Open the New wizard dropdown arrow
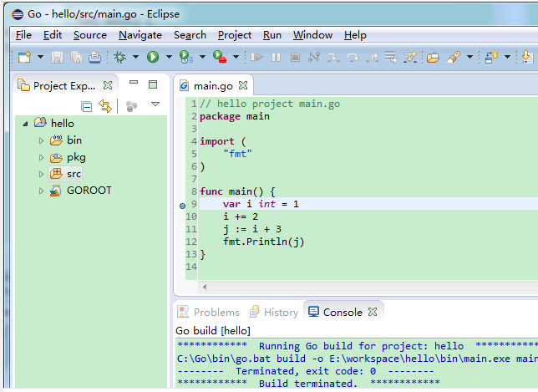The image size is (538, 392). point(40,57)
